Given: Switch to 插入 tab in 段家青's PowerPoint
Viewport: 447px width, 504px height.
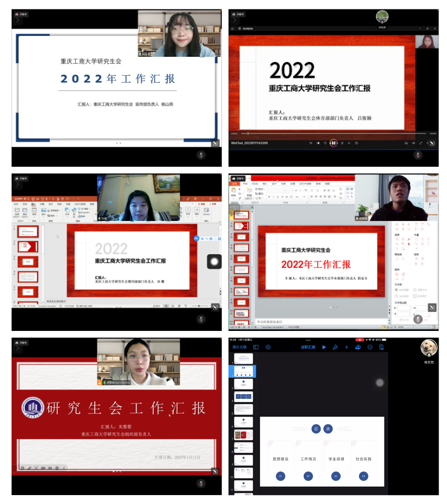Looking at the screenshot, I should click(x=265, y=184).
